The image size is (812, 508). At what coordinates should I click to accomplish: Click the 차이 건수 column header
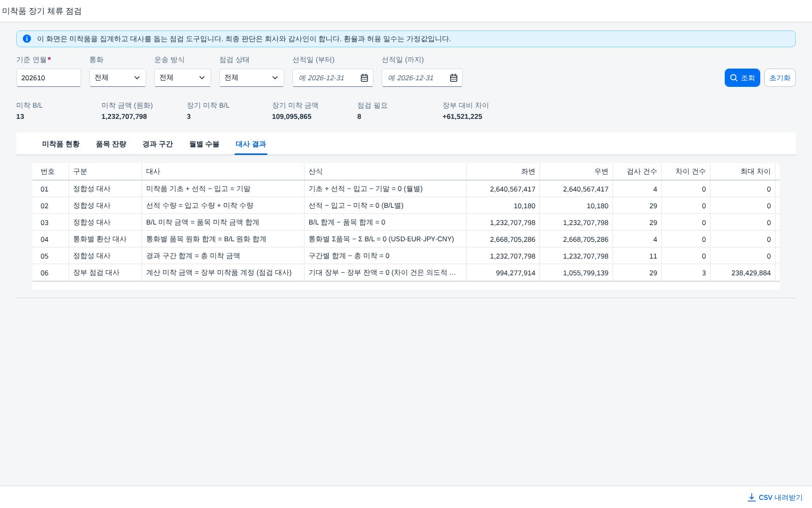[x=686, y=172]
